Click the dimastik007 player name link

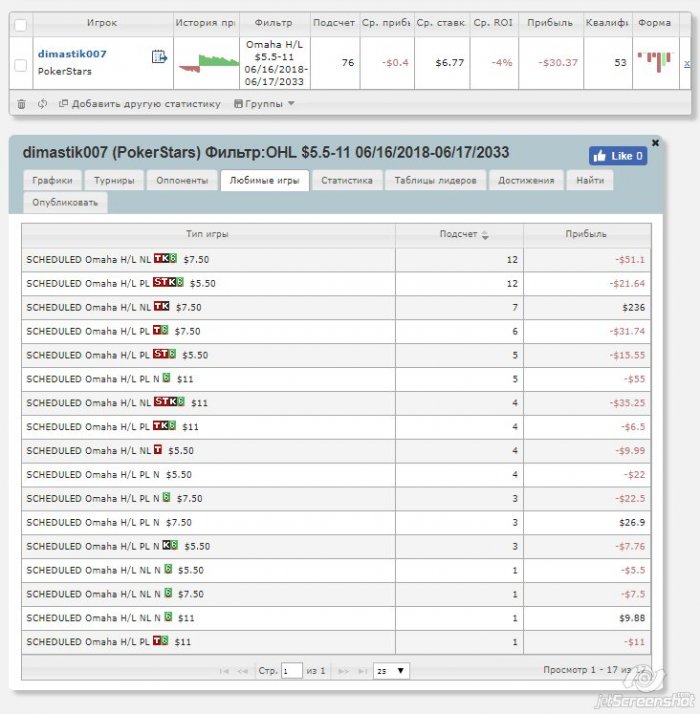[x=72, y=53]
